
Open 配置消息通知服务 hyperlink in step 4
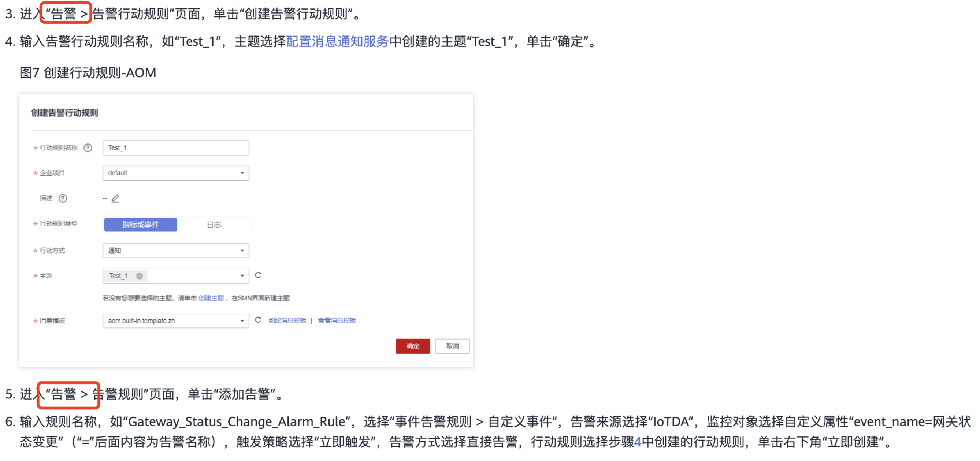tap(337, 41)
